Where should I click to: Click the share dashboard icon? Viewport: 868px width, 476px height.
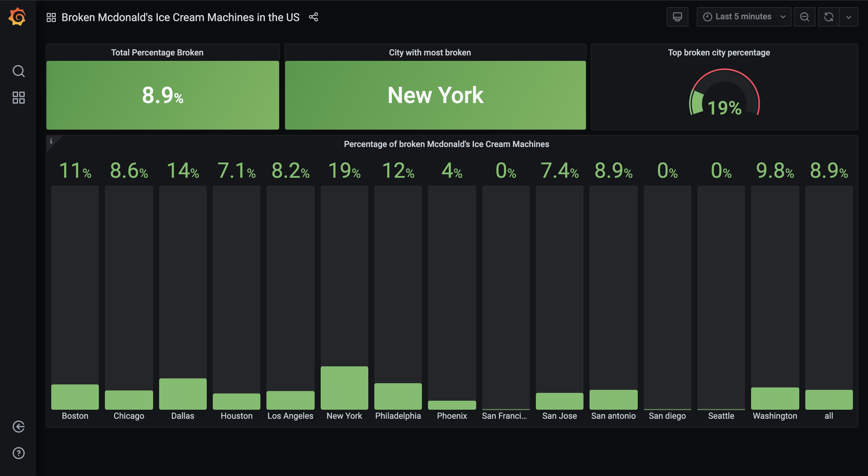click(x=313, y=17)
